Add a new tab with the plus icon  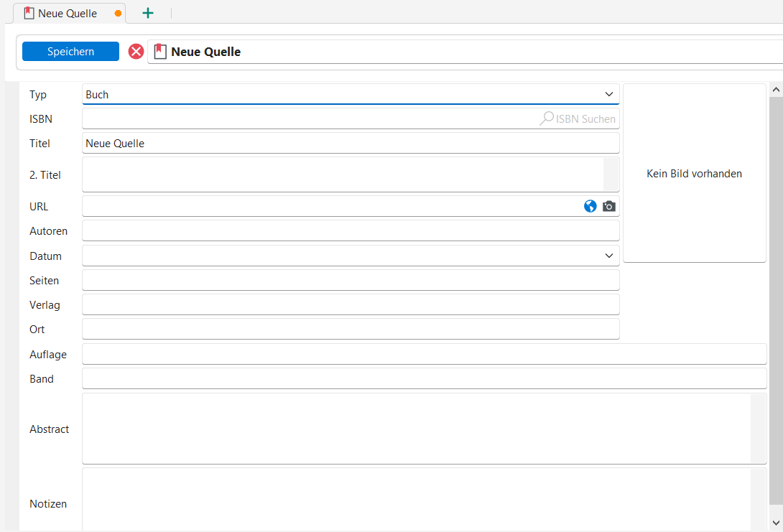tap(148, 13)
